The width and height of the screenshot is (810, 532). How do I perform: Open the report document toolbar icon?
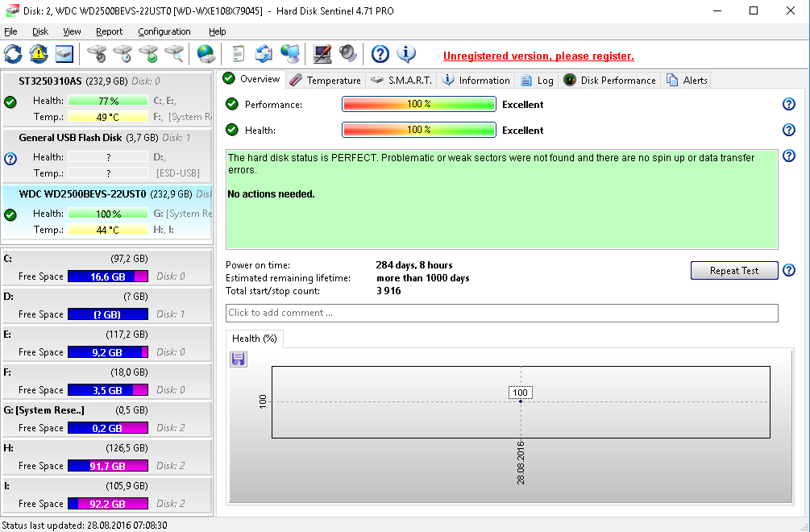(x=238, y=54)
